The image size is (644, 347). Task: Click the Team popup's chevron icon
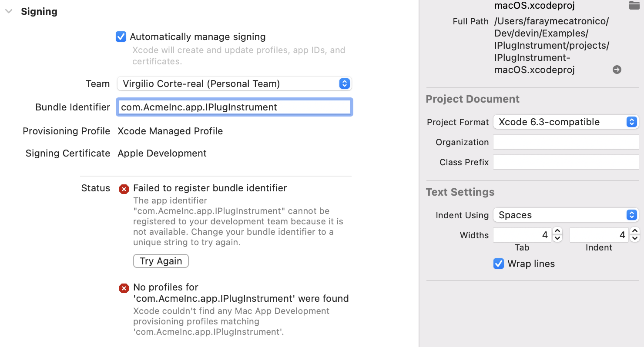tap(344, 83)
